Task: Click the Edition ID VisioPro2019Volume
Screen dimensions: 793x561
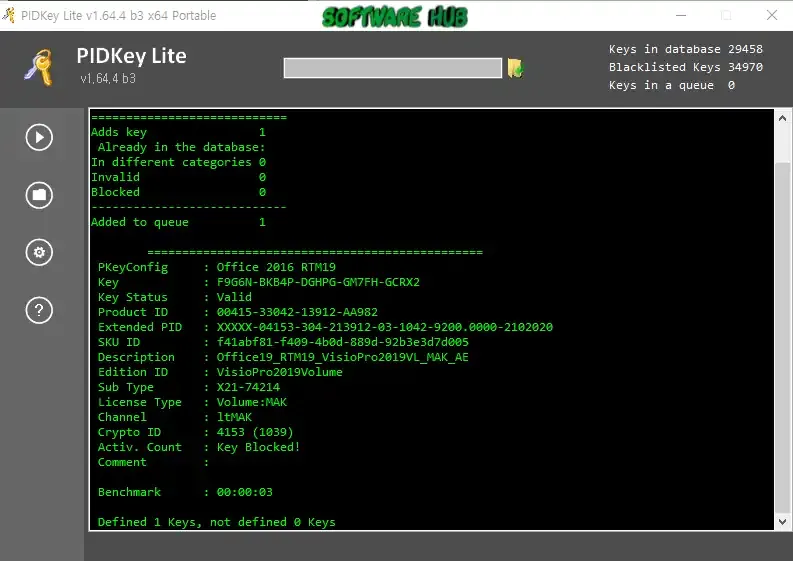Action: click(279, 372)
